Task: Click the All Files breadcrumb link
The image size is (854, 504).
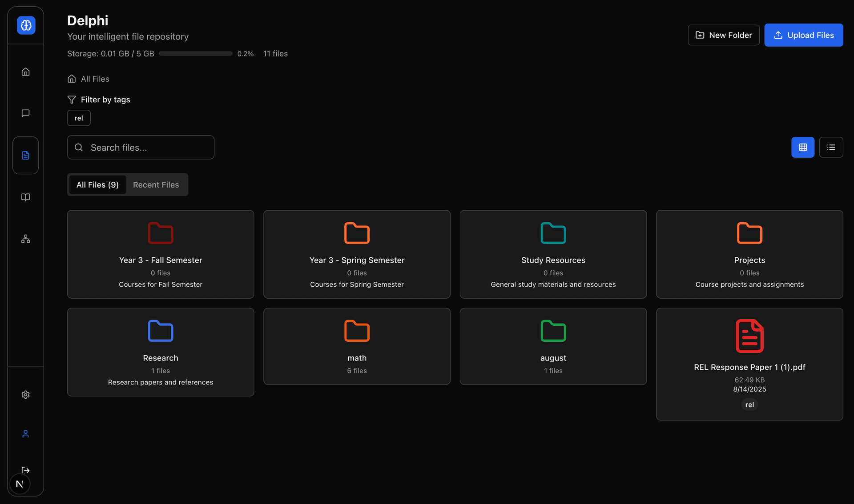Action: (95, 79)
